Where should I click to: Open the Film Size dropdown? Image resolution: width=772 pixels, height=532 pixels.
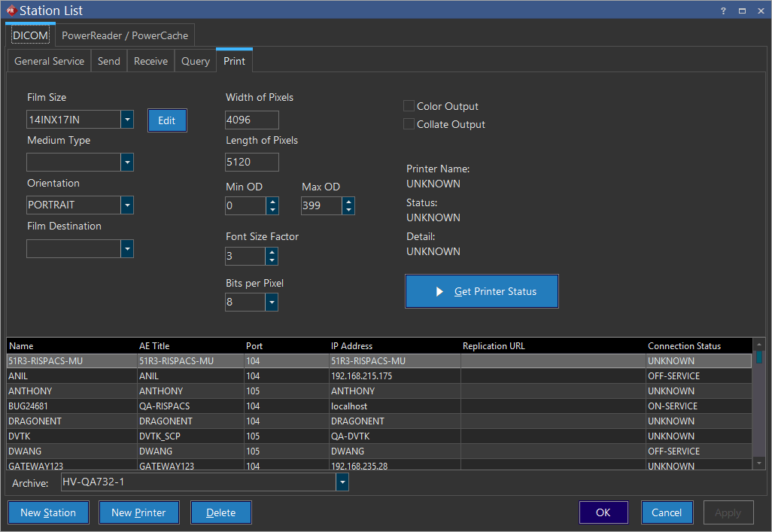126,120
